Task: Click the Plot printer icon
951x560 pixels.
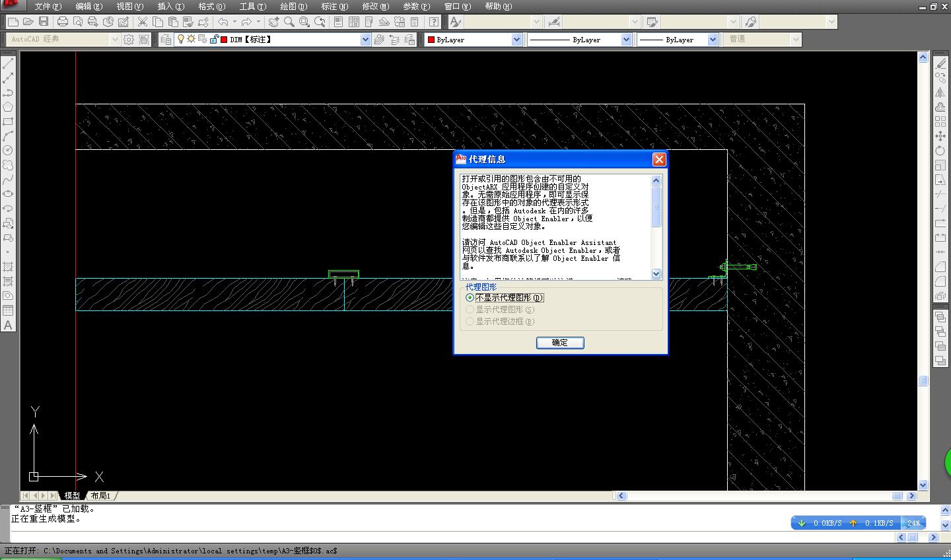Action: click(63, 22)
